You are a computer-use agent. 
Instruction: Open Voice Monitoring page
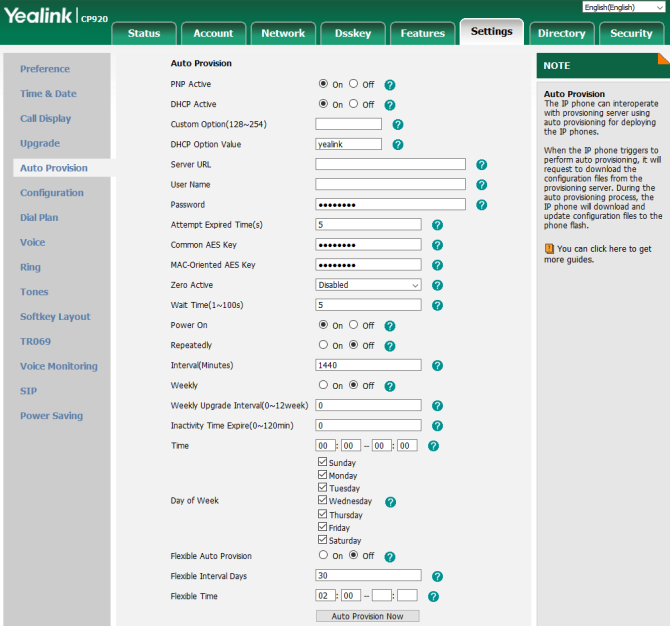tap(59, 366)
